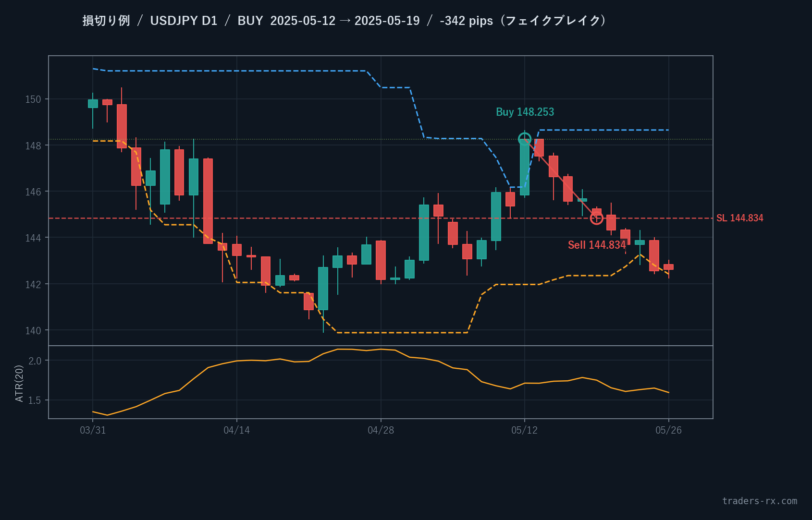
Task: Click the traders-rx.com text
Action: (760, 501)
